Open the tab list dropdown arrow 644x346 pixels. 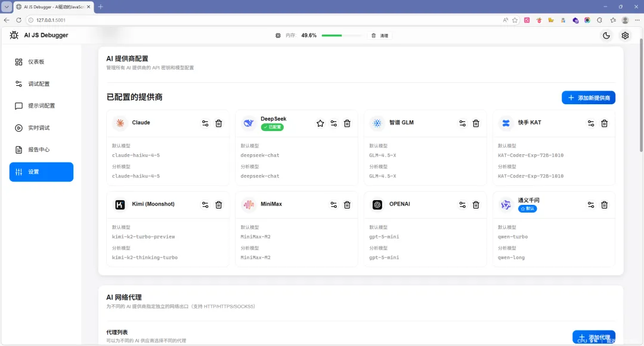(x=7, y=7)
